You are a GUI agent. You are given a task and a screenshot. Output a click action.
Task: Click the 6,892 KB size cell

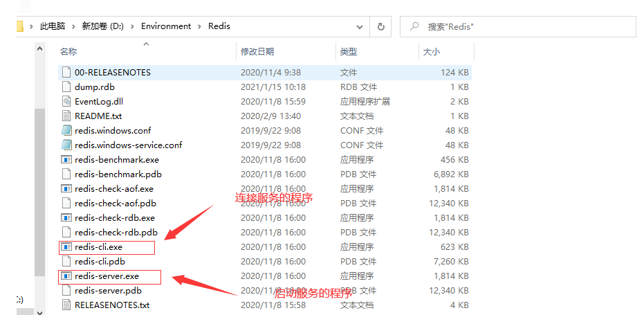point(451,174)
